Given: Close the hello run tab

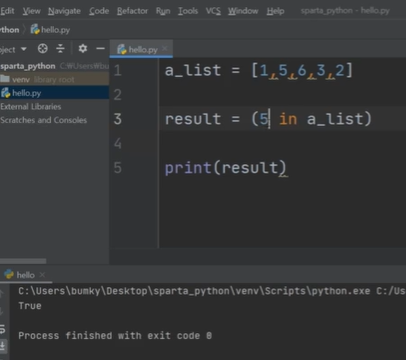Looking at the screenshot, I should click(x=42, y=275).
